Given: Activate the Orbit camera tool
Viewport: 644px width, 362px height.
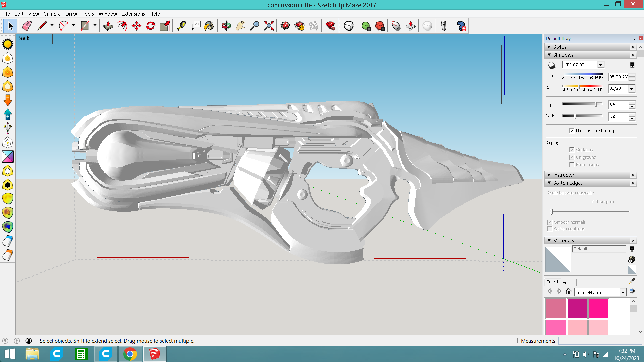Looking at the screenshot, I should click(226, 26).
